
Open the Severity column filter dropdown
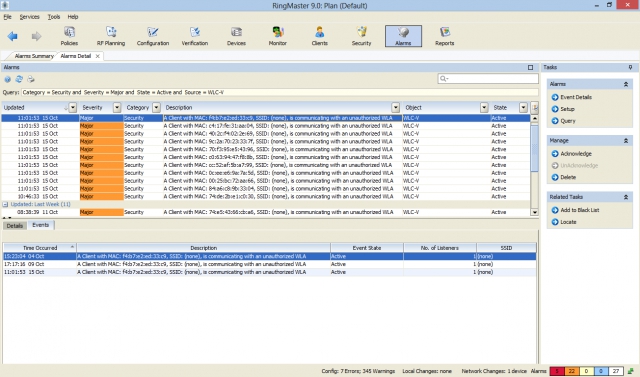117,108
